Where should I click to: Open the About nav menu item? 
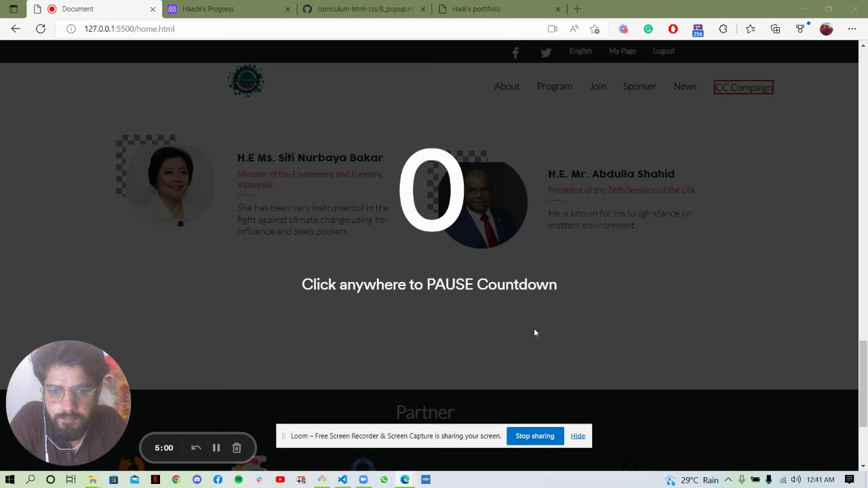[x=507, y=86]
